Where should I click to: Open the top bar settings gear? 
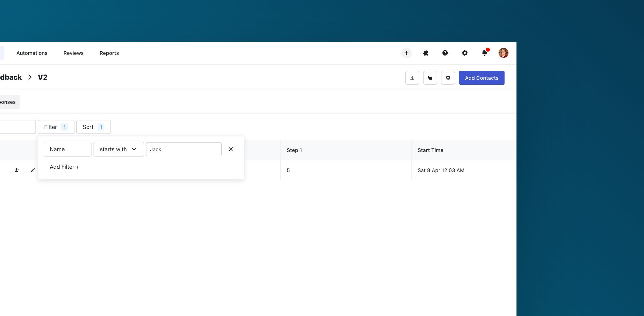click(465, 53)
